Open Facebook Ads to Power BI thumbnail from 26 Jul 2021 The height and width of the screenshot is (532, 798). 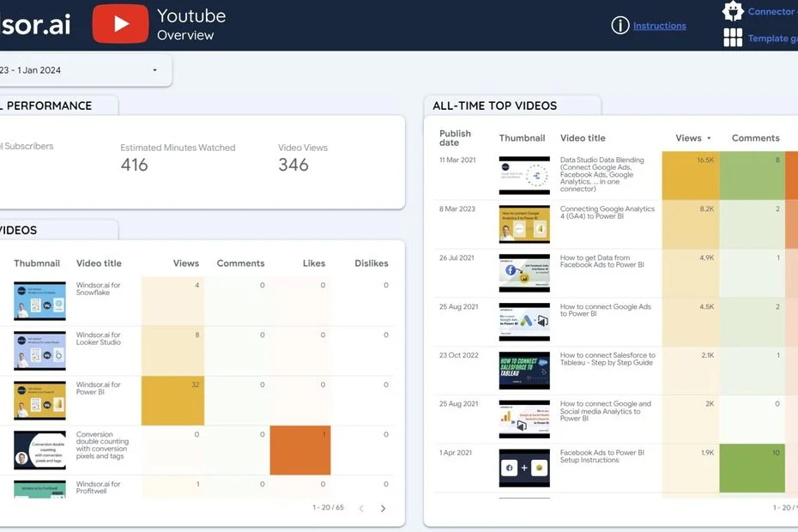[x=524, y=273]
